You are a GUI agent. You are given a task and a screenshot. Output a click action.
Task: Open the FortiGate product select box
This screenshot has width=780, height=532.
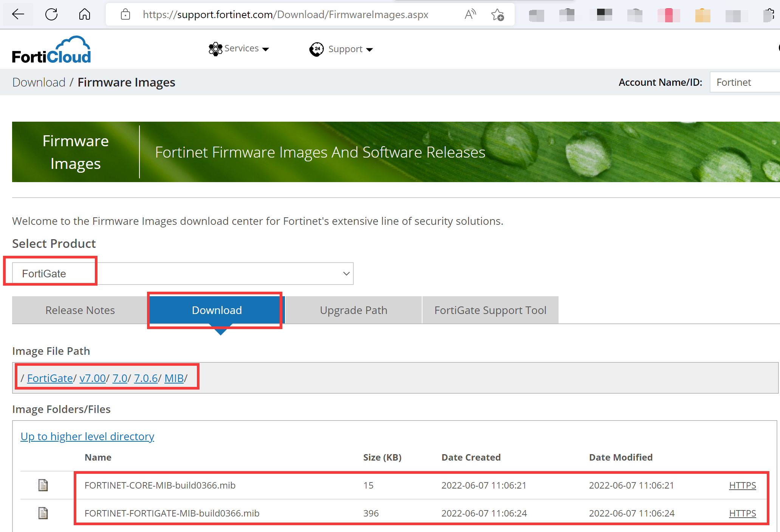[183, 274]
